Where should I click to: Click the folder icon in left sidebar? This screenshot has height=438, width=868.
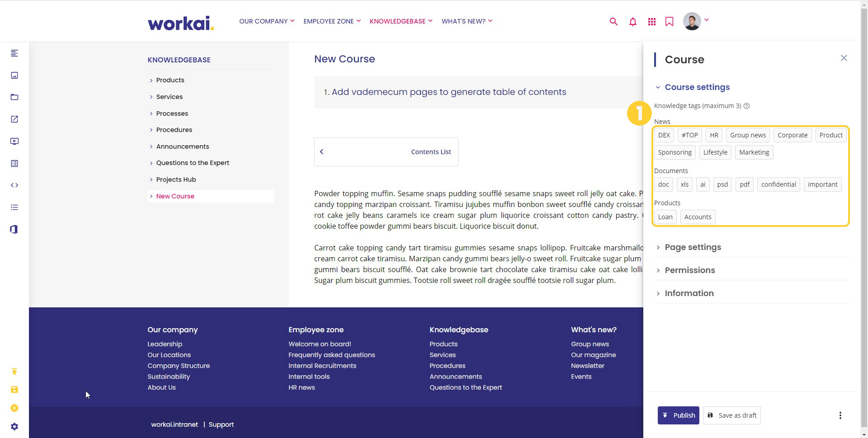[14, 97]
